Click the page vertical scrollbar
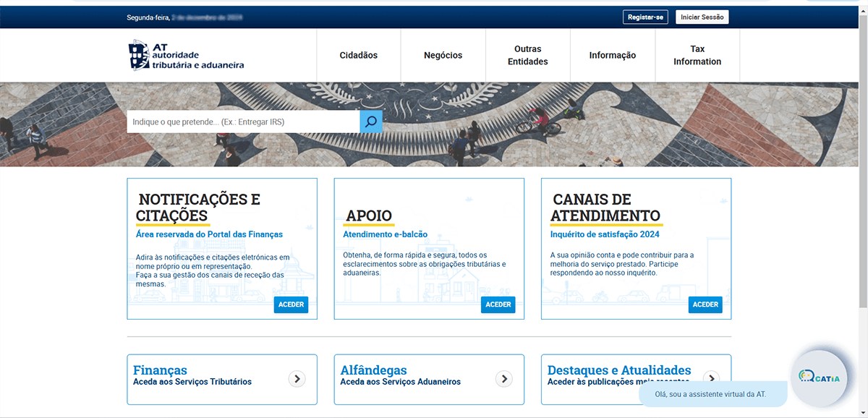This screenshot has width=868, height=418. (x=864, y=159)
